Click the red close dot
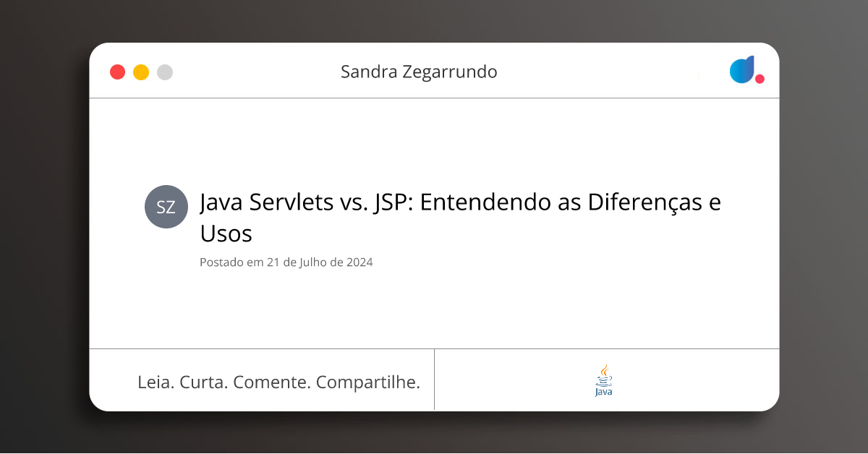The width and height of the screenshot is (868, 454). pyautogui.click(x=117, y=72)
